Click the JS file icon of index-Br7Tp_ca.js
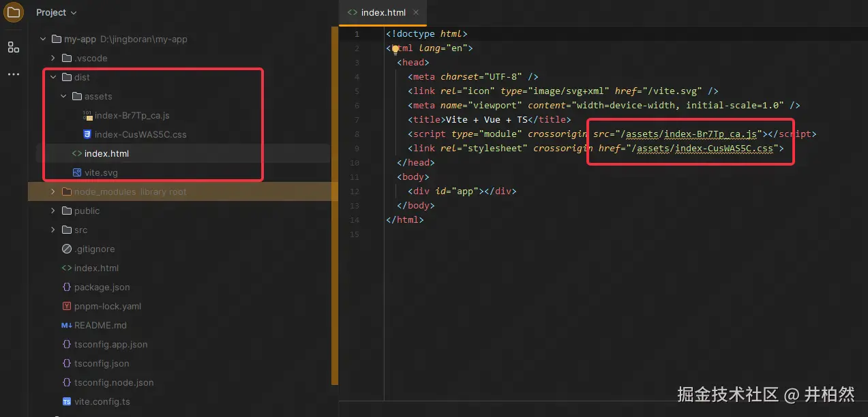The width and height of the screenshot is (868, 417). point(87,115)
